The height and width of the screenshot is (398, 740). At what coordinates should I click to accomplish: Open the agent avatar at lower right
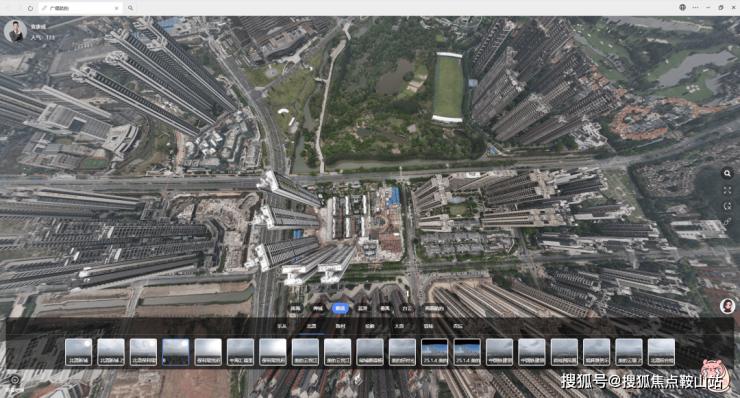[727, 306]
